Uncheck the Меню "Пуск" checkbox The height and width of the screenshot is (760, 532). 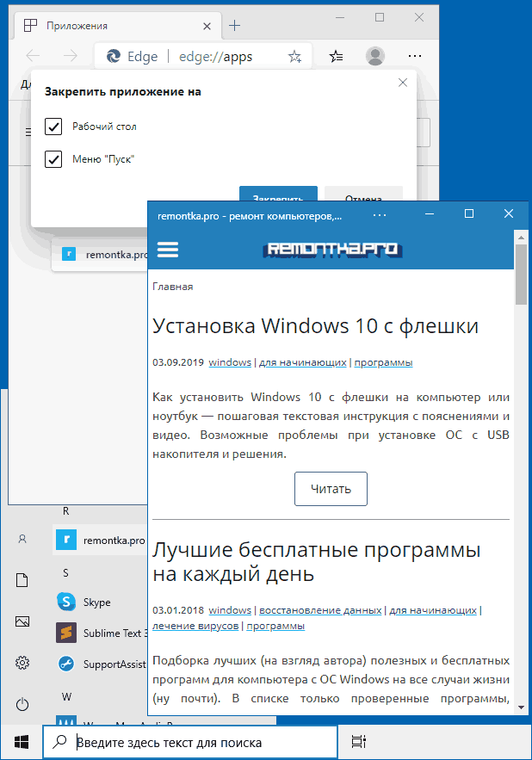point(53,159)
